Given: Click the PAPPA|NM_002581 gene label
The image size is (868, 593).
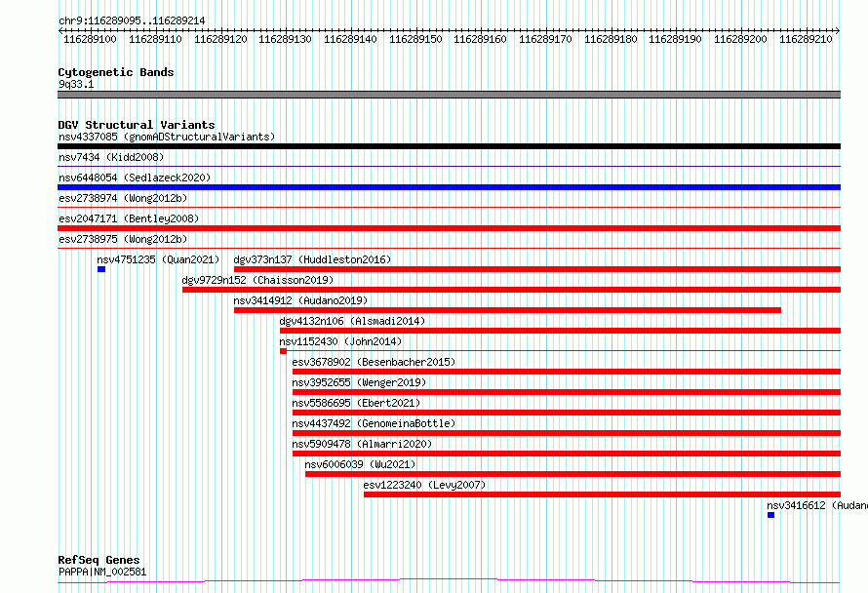Looking at the screenshot, I should coord(102,572).
